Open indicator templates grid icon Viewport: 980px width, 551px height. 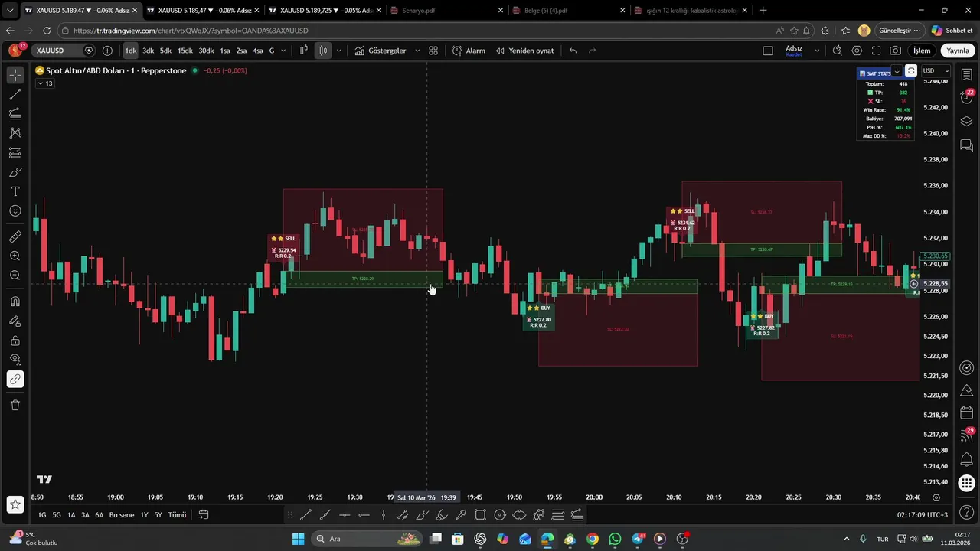point(433,51)
